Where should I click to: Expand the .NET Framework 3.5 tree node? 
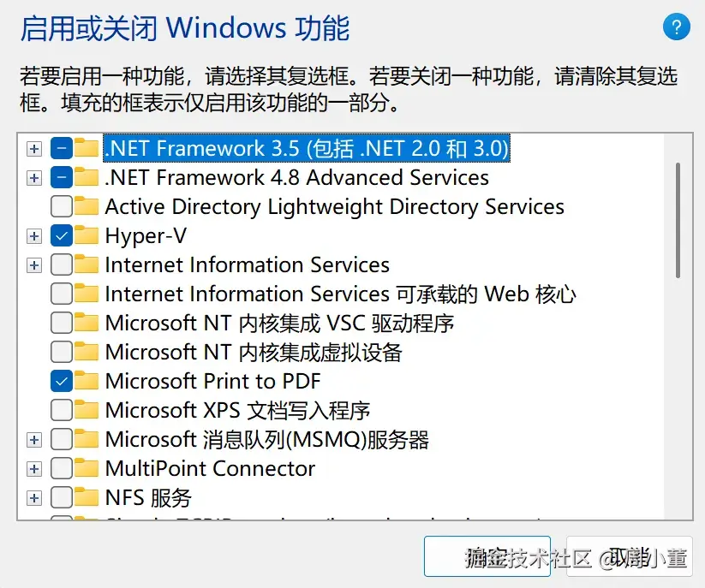pyautogui.click(x=33, y=149)
